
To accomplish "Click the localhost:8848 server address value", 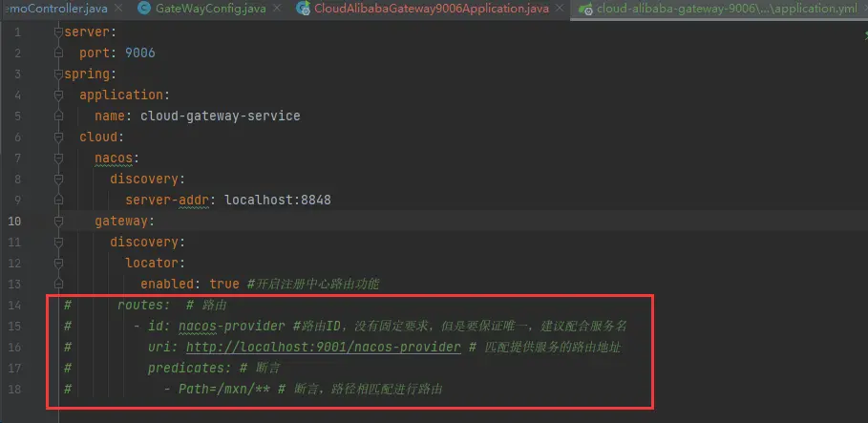I will 277,200.
